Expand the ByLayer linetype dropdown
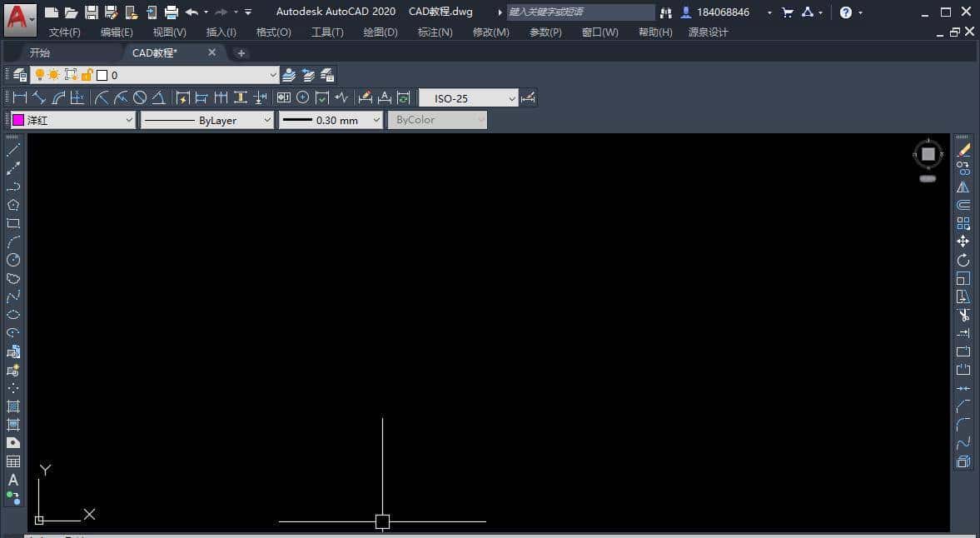Viewport: 980px width, 538px height. click(266, 120)
